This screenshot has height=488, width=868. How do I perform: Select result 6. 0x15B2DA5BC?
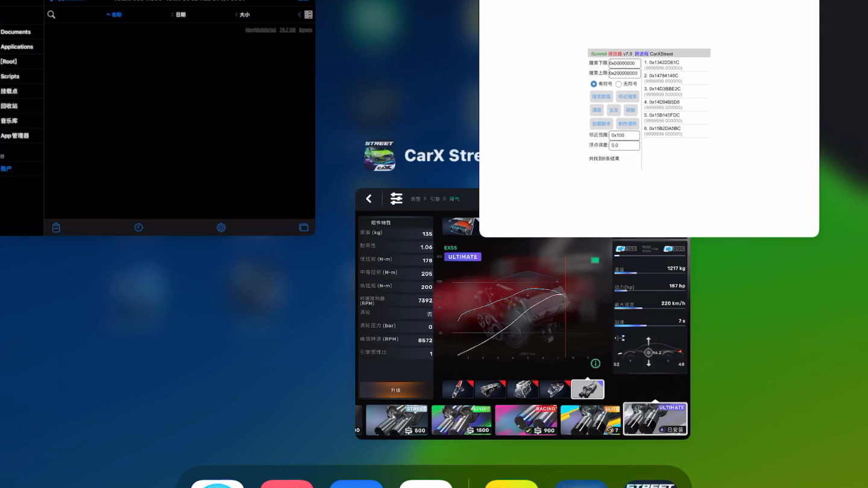tap(676, 131)
